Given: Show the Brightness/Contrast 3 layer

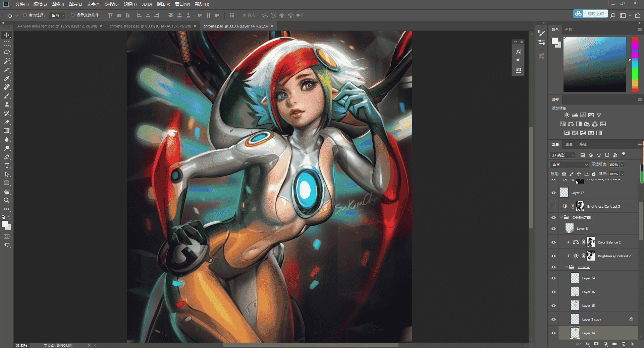Looking at the screenshot, I should [553, 206].
